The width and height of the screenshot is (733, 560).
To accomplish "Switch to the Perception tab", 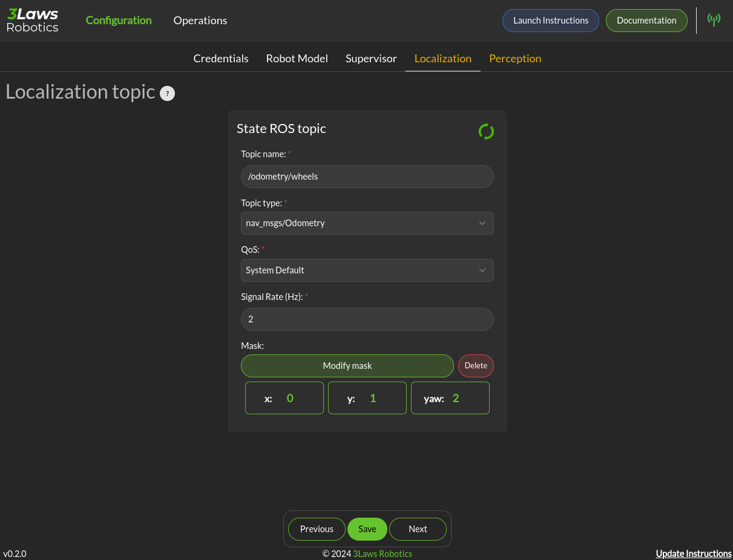I will pyautogui.click(x=514, y=59).
